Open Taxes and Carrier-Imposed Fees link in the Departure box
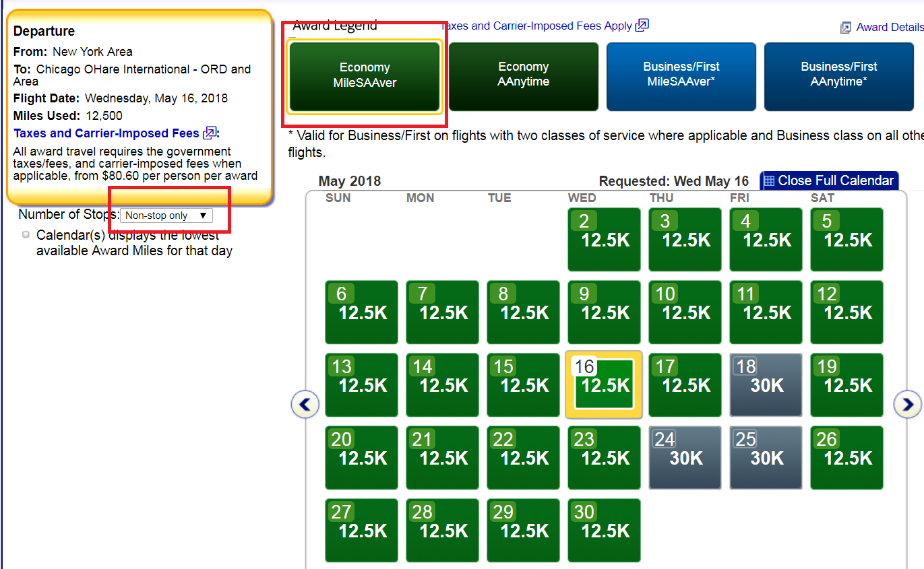 tap(106, 133)
